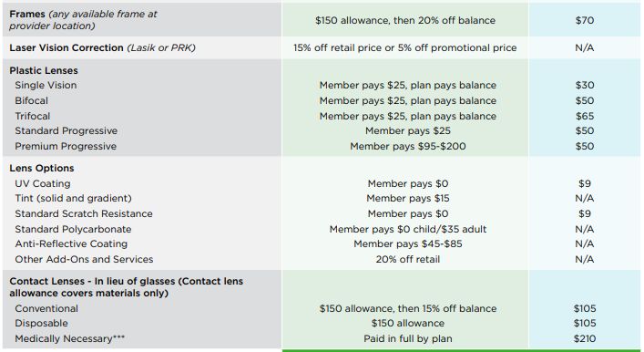Click the Contact Lenses section heading
The height and width of the screenshot is (352, 644).
[x=126, y=287]
